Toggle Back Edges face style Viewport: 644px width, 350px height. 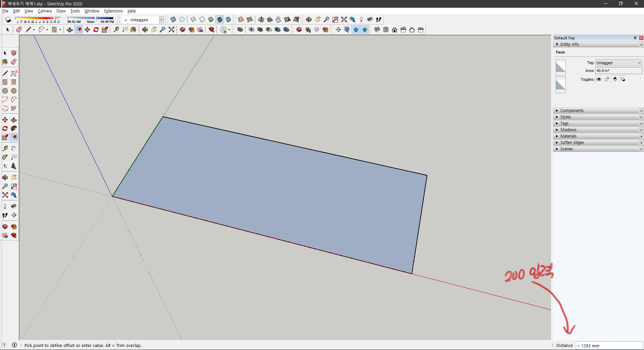pos(182,20)
